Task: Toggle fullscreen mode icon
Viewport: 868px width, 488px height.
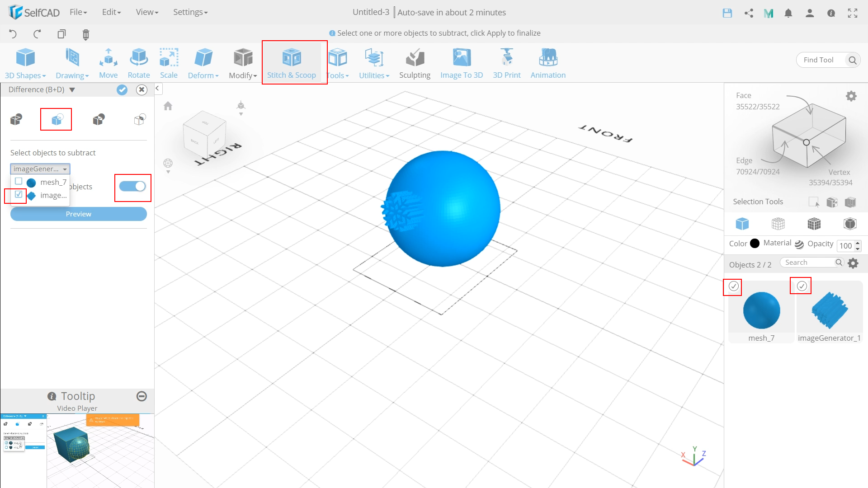Action: [853, 13]
